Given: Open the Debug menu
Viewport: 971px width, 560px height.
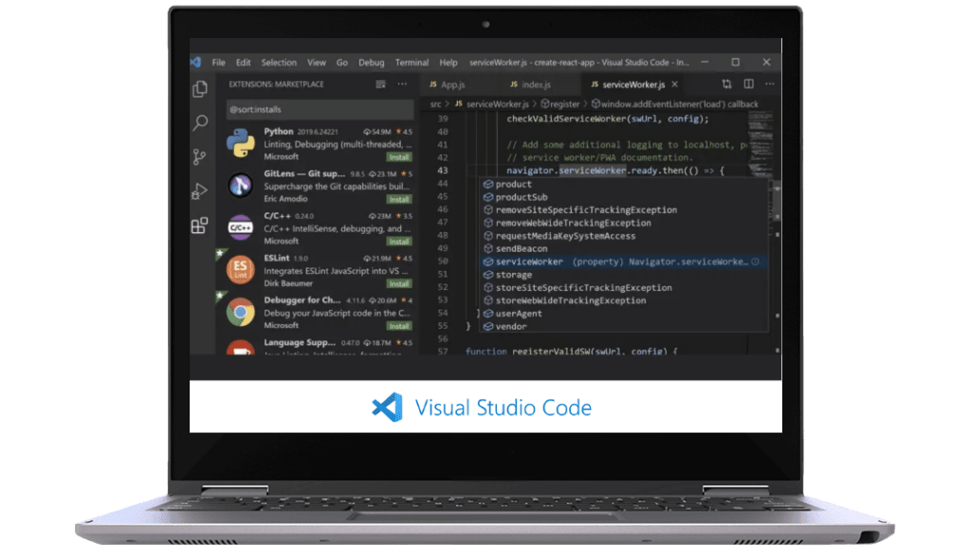Looking at the screenshot, I should coord(372,63).
